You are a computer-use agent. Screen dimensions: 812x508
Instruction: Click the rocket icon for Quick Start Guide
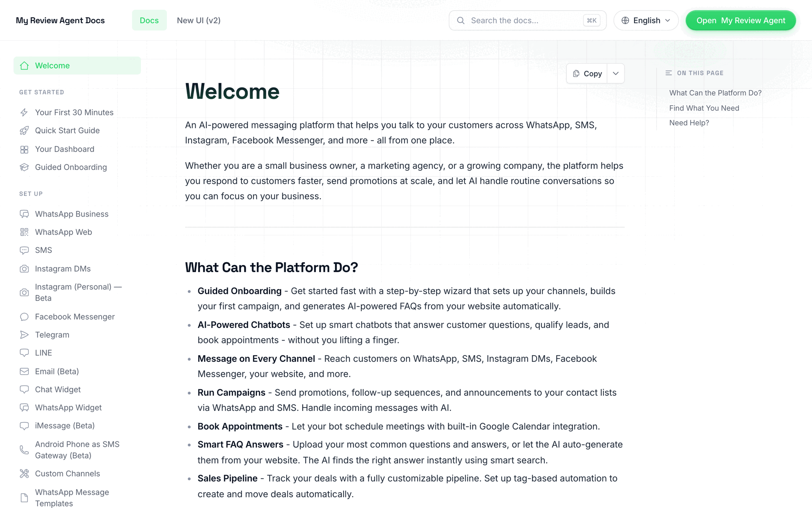coord(24,130)
